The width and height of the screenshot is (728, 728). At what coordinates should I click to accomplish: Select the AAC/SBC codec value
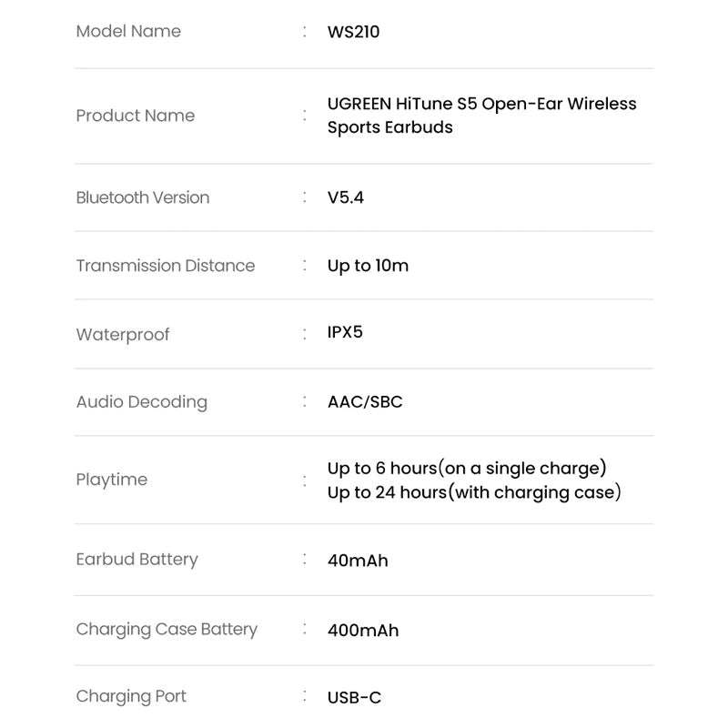coord(365,401)
